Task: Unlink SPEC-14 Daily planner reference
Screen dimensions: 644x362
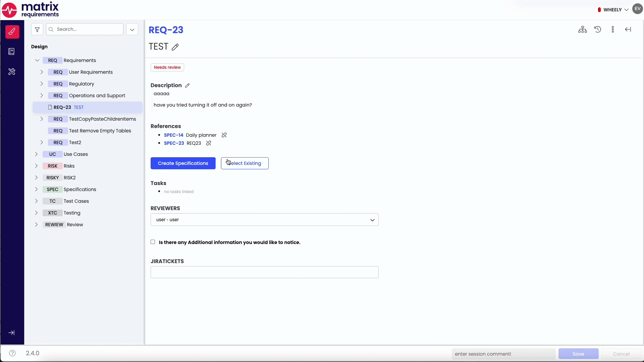Action: 224,135
